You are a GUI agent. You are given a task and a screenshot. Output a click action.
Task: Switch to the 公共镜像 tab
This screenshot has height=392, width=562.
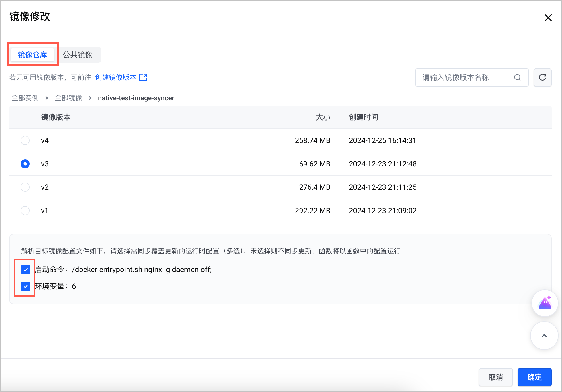(78, 55)
